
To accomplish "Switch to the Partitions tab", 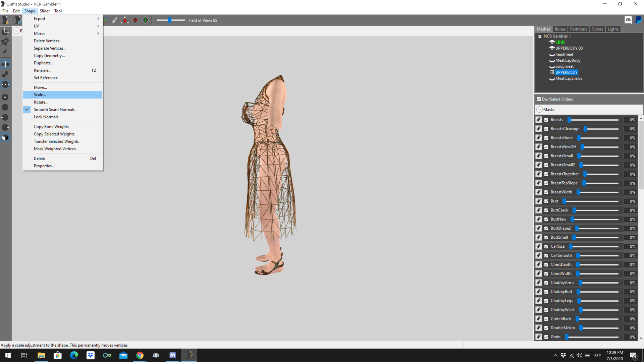I will pyautogui.click(x=578, y=29).
